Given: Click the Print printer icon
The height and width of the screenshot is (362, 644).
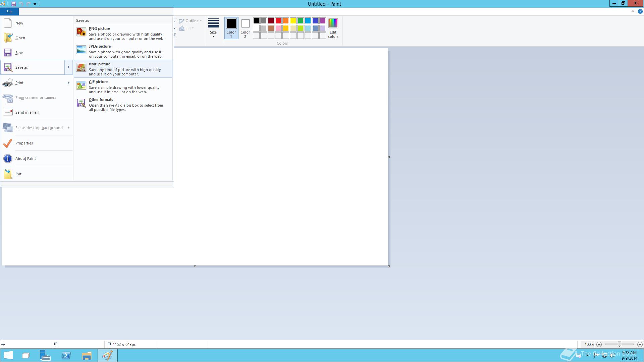Looking at the screenshot, I should tap(8, 83).
